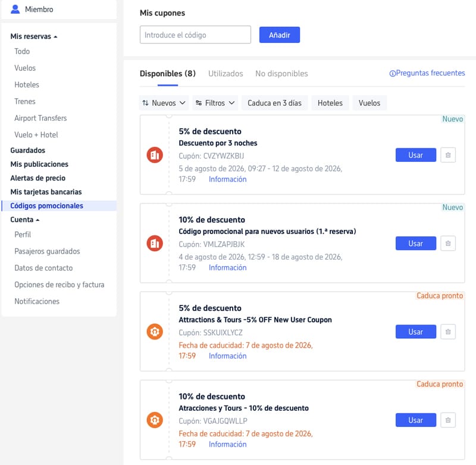Click the hotel icon on the VMLZAPJBJK coupon
476x465 pixels.
click(x=155, y=244)
